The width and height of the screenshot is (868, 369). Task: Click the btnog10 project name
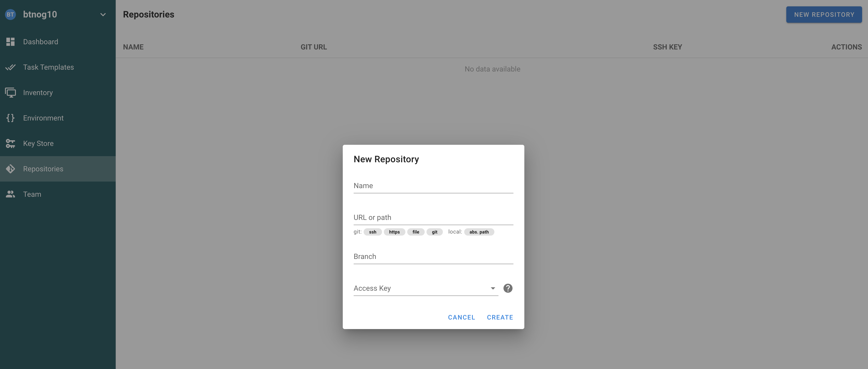pyautogui.click(x=40, y=15)
